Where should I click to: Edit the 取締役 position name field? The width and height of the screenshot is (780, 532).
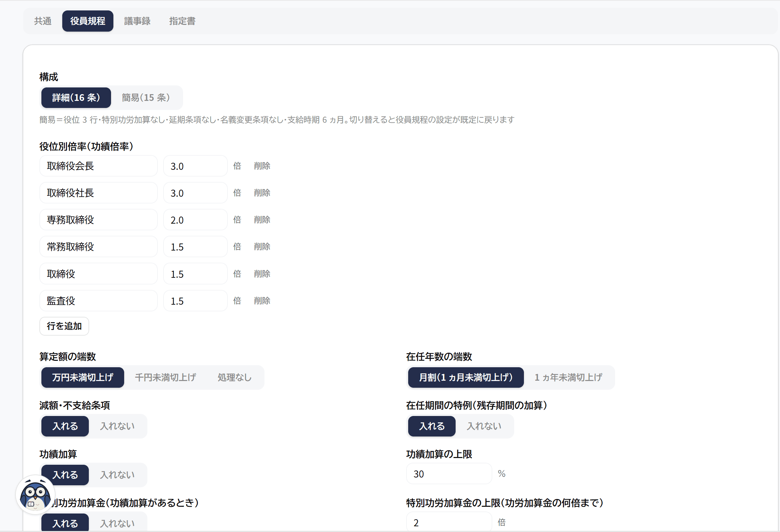99,274
